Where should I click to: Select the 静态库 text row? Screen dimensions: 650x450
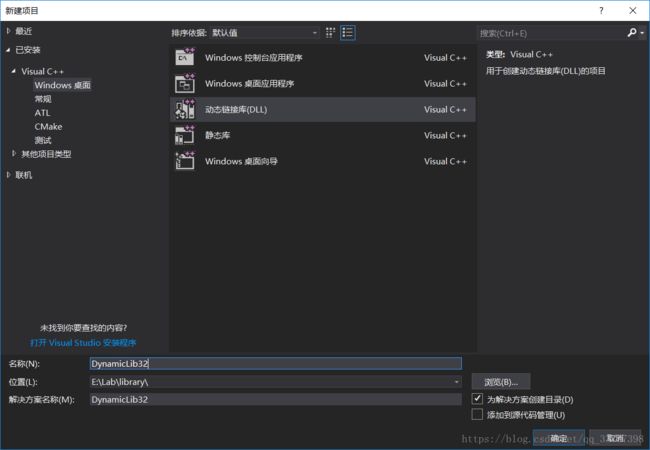(323, 135)
